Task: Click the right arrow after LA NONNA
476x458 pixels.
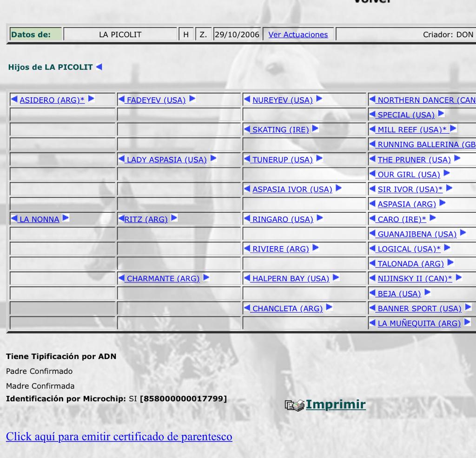Action: point(66,218)
